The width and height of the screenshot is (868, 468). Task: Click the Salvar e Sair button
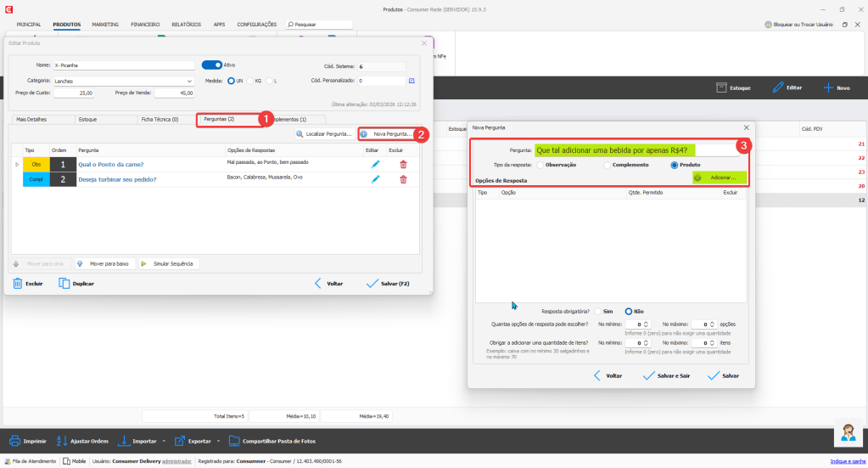pyautogui.click(x=666, y=375)
